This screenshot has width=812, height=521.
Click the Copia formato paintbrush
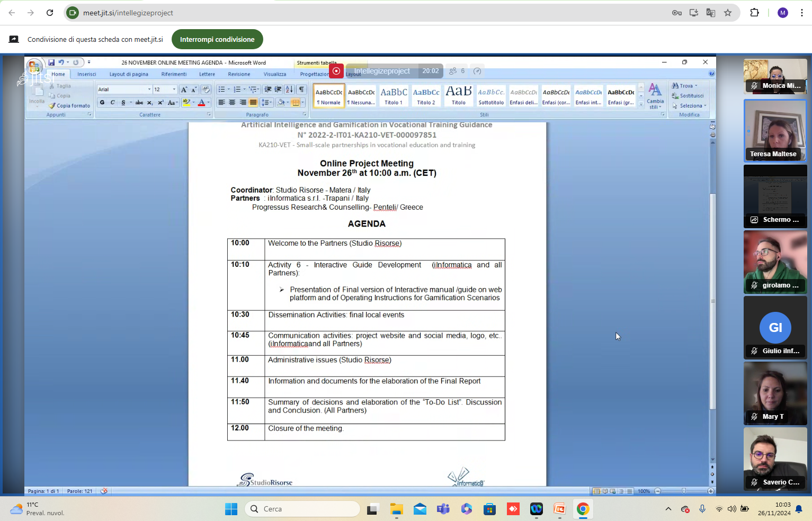pyautogui.click(x=69, y=106)
